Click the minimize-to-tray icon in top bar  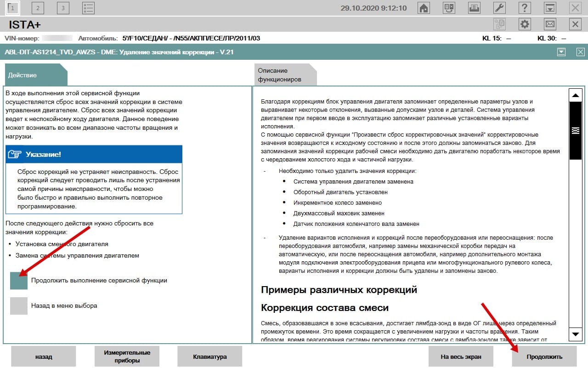[550, 8]
